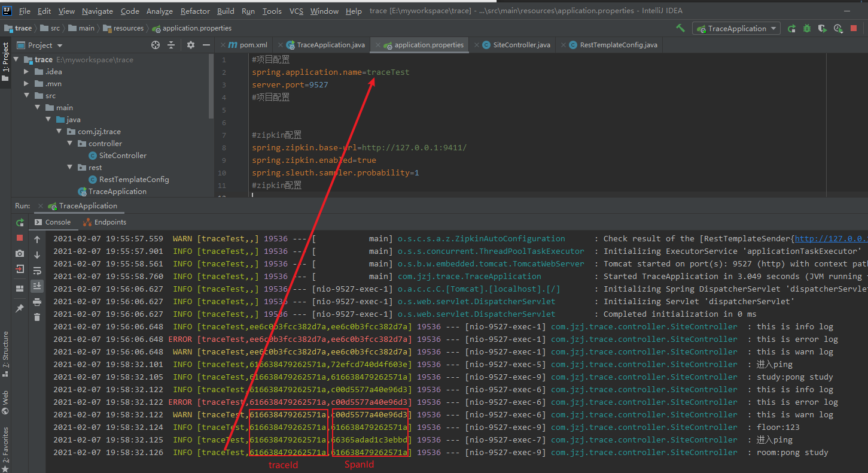Start debugging with the bug icon
This screenshot has width=868, height=473.
[x=807, y=28]
